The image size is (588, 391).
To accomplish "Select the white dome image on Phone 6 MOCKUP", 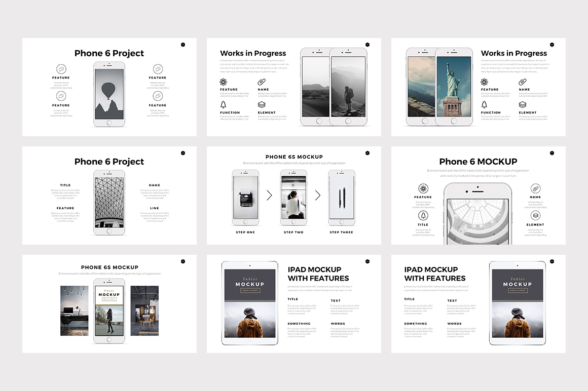I will 477,222.
